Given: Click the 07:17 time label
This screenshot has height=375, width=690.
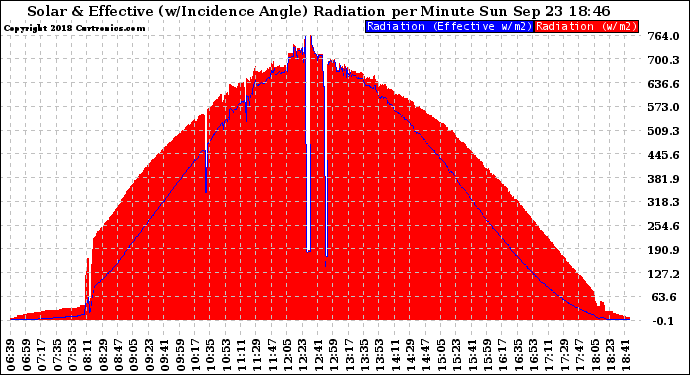Looking at the screenshot, I should tap(41, 355).
